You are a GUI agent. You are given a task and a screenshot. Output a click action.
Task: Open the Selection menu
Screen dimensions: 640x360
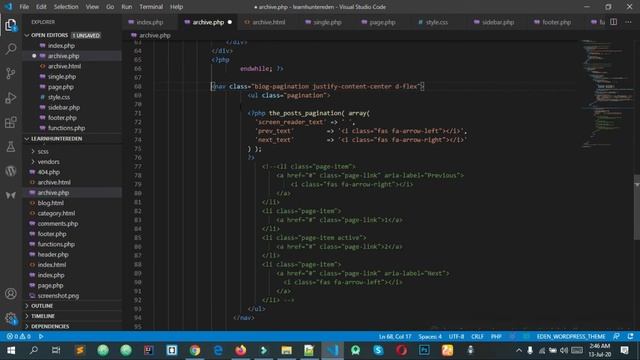pyautogui.click(x=66, y=7)
